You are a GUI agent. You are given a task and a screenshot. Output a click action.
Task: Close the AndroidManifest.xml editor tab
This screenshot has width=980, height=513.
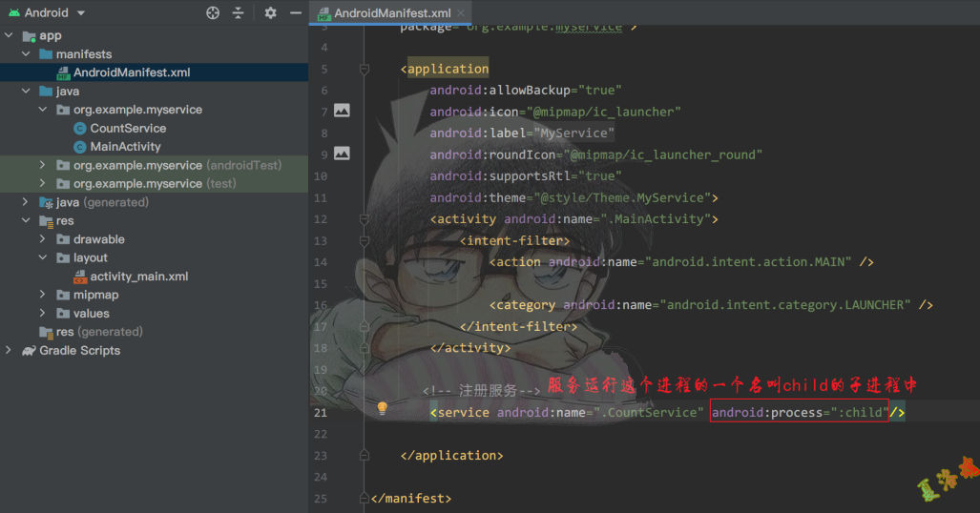click(461, 13)
